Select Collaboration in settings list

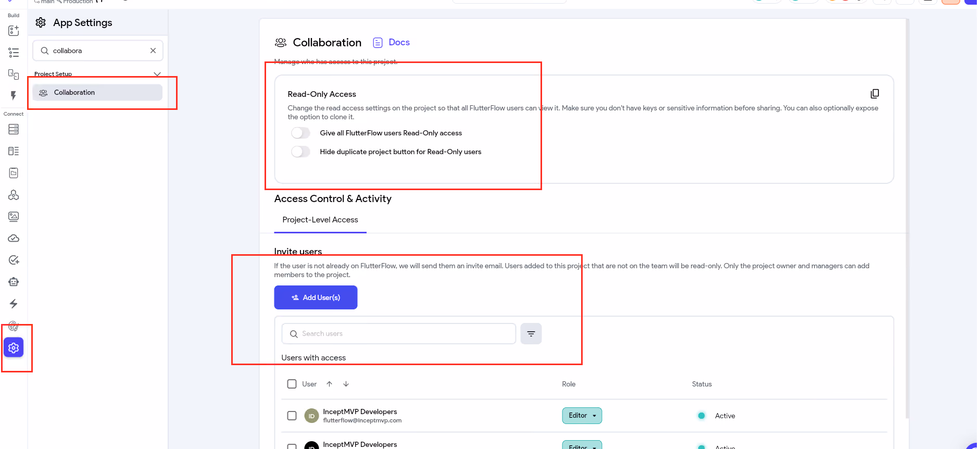click(97, 93)
